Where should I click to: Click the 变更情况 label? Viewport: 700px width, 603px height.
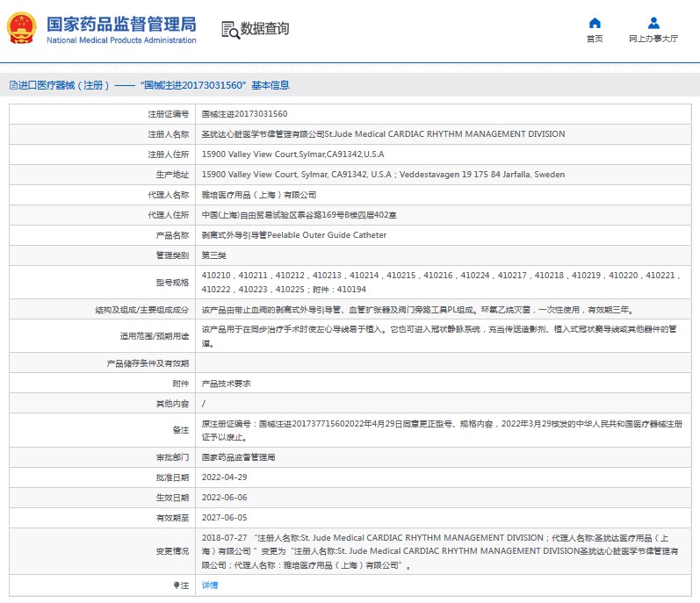[172, 551]
